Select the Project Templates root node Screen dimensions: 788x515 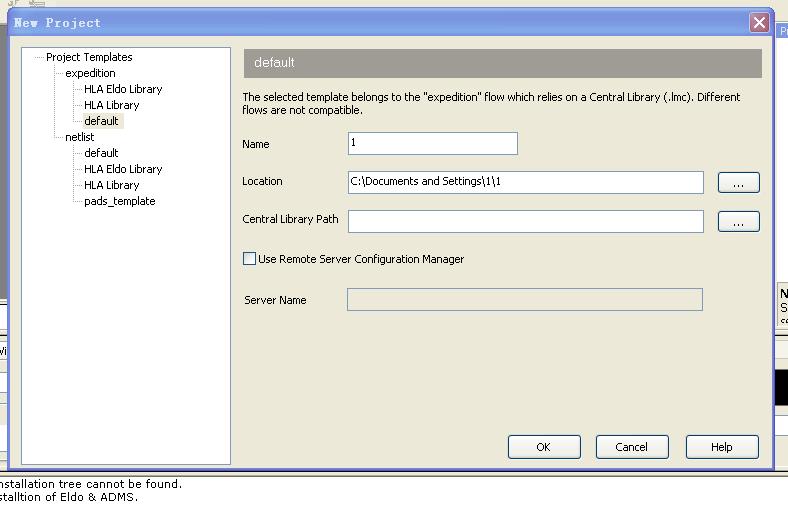pos(89,57)
